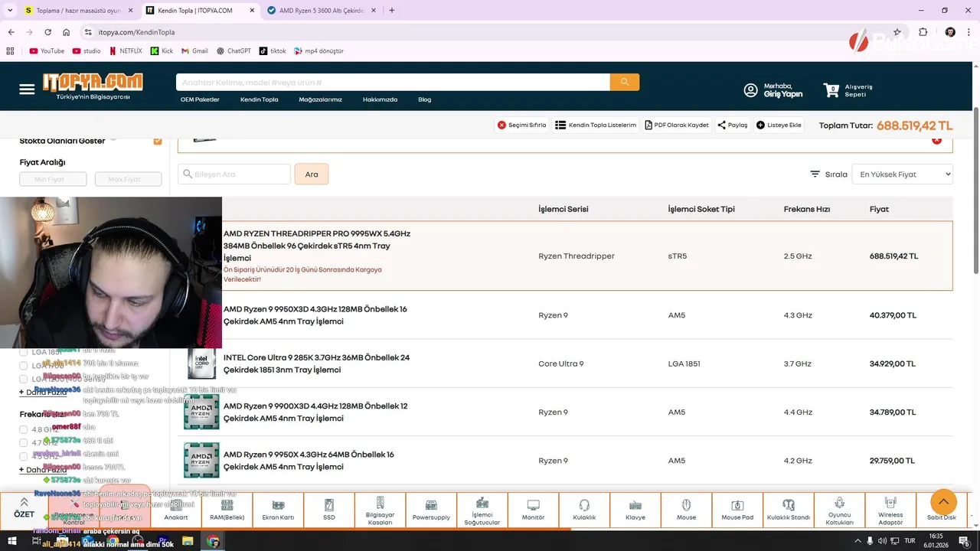This screenshot has width=980, height=551.
Task: Open the Chrome tab search dropdown arrow
Action: tap(11, 10)
